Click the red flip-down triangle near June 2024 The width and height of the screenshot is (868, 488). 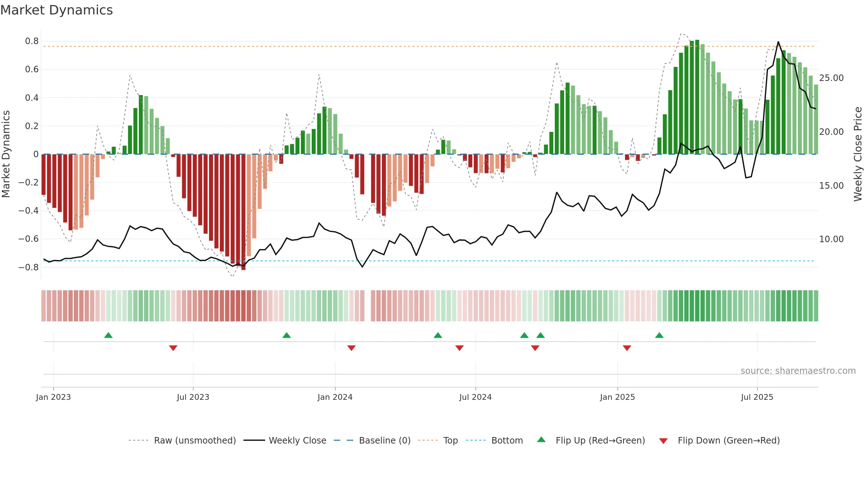pos(459,348)
